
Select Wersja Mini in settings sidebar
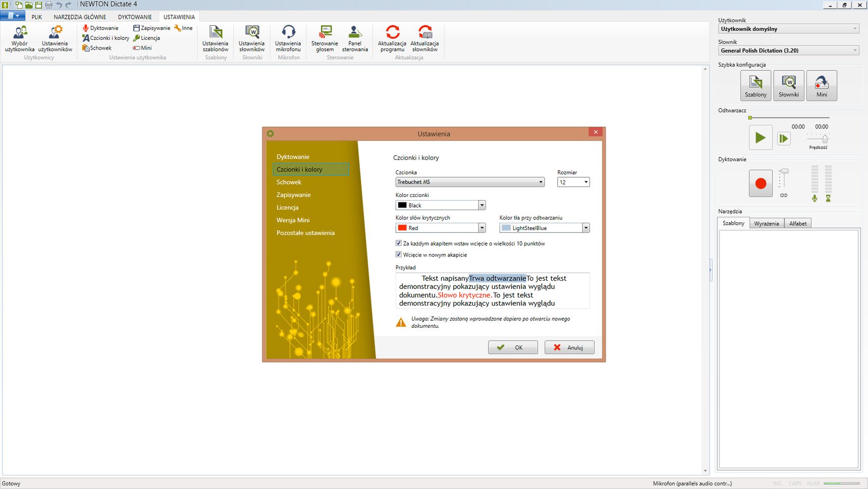click(x=293, y=220)
